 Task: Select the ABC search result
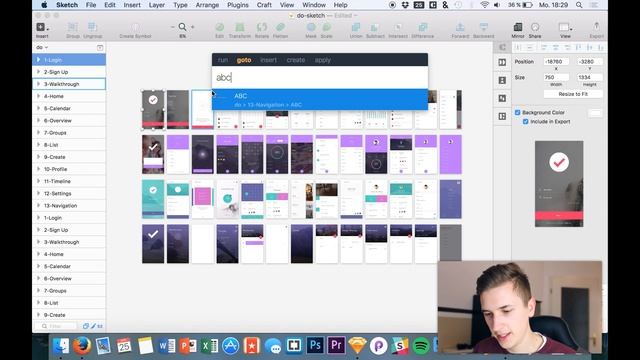pos(320,100)
